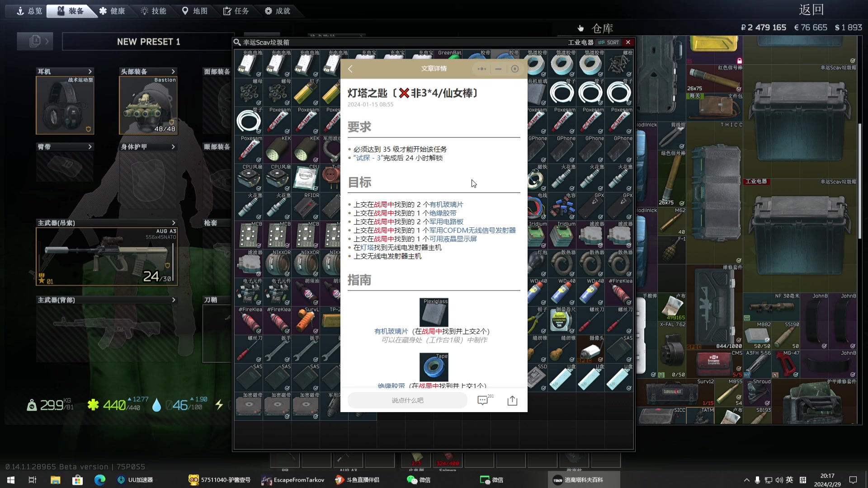Click the share icon below the article
This screenshot has width=868, height=488.
512,400
